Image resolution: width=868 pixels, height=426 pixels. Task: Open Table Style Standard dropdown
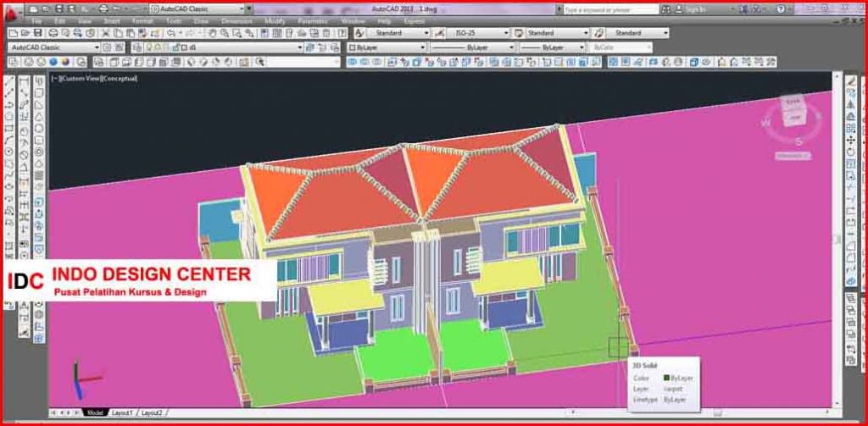coord(587,33)
